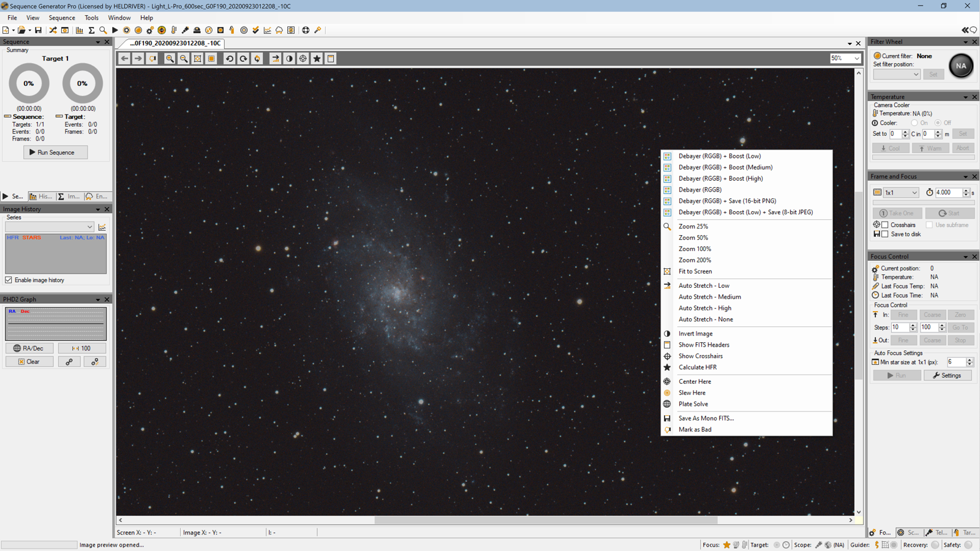This screenshot has height=551, width=980.
Task: Enable Crosshairs in Frame and Focus
Action: pyautogui.click(x=884, y=225)
